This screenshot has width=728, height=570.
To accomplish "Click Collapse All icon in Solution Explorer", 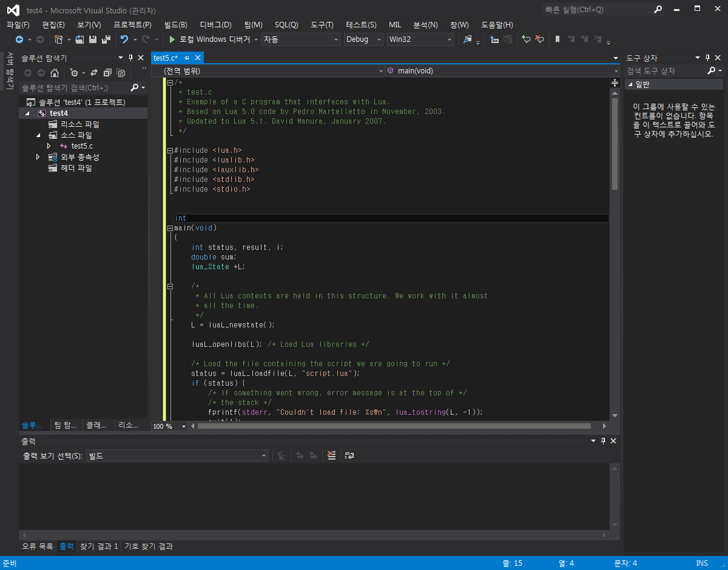I will pyautogui.click(x=107, y=73).
